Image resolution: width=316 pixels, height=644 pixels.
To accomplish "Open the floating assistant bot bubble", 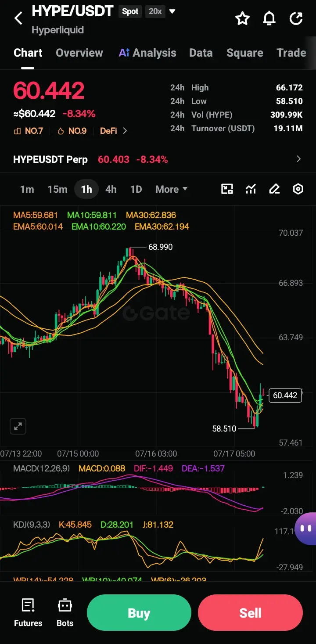I will click(305, 528).
